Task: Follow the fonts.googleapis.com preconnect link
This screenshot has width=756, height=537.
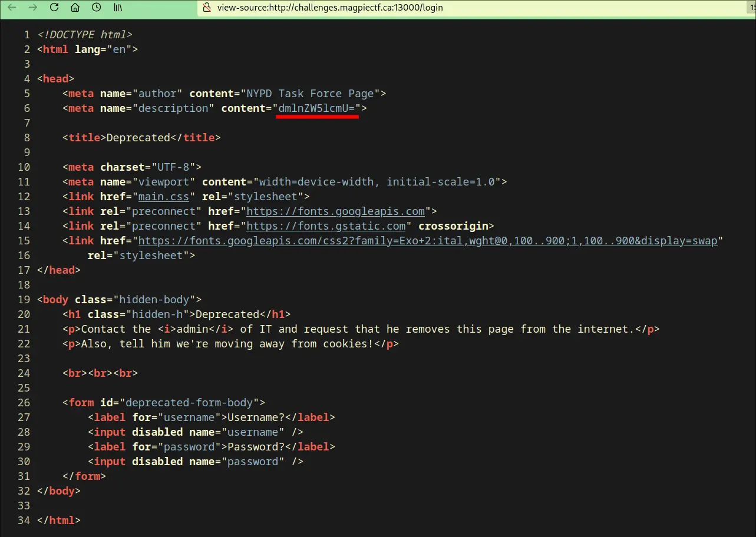Action: coord(335,211)
